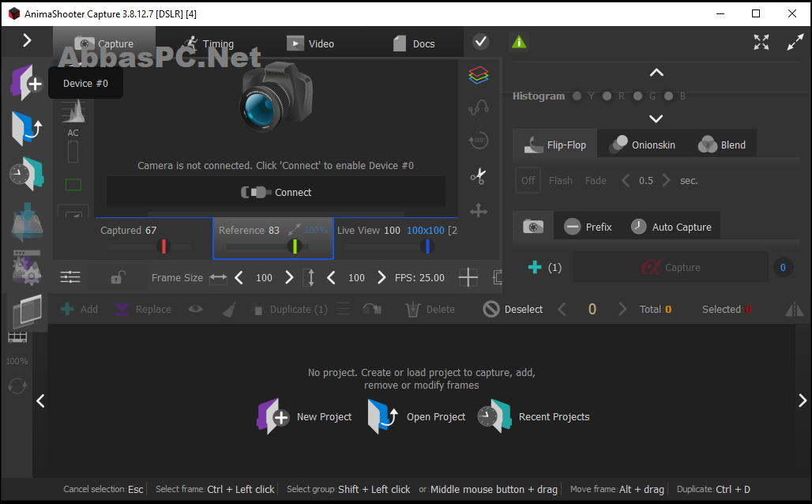812x504 pixels.
Task: Select the Flash mode option
Action: click(560, 180)
